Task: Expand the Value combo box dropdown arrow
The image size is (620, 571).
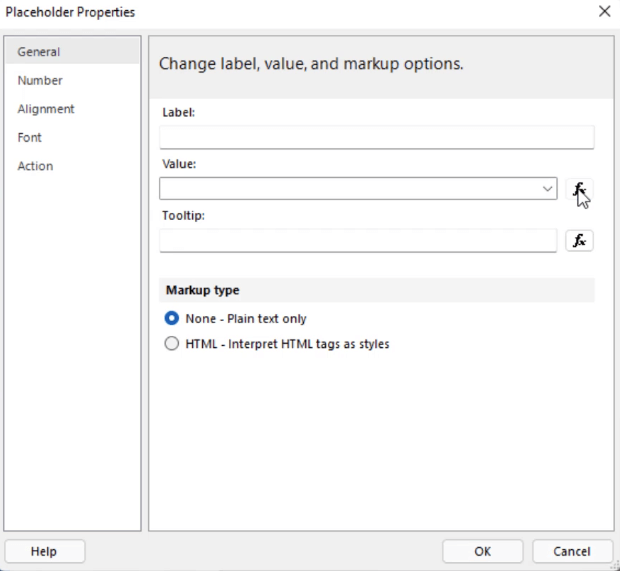Action: click(x=547, y=189)
